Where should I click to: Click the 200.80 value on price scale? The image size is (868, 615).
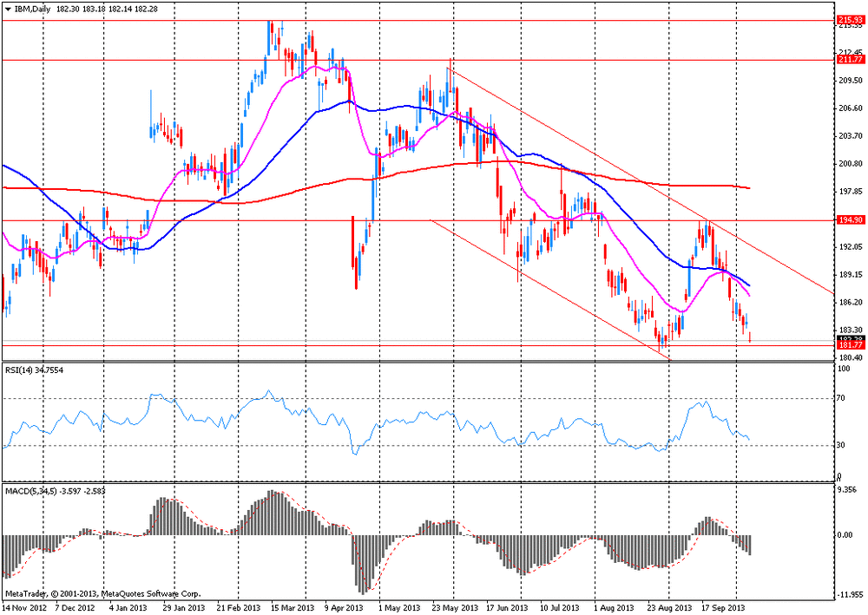(x=851, y=164)
